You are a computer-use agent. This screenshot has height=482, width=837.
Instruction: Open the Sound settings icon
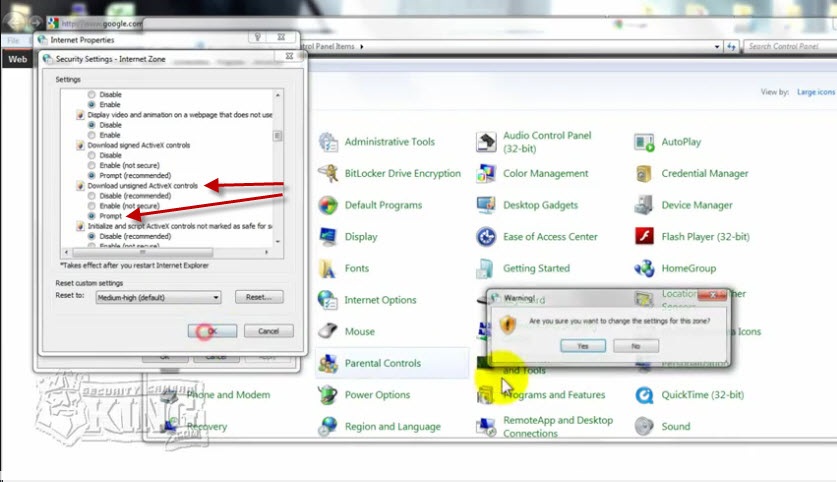click(x=644, y=426)
